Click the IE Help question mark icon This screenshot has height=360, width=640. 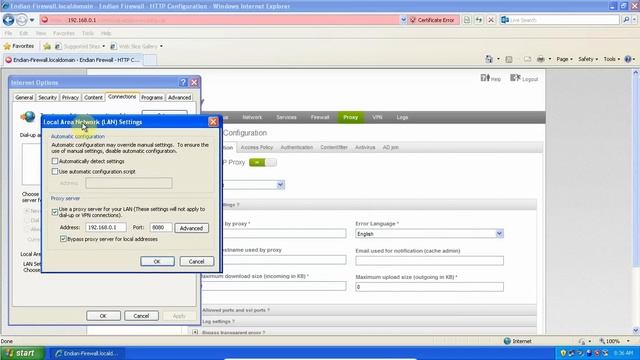(628, 59)
